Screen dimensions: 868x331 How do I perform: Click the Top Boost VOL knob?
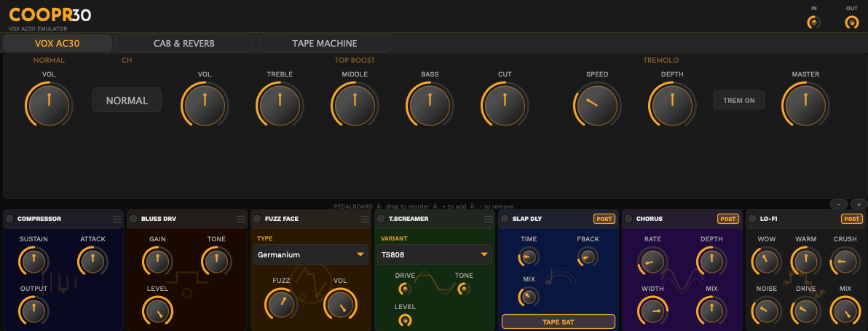click(x=205, y=105)
